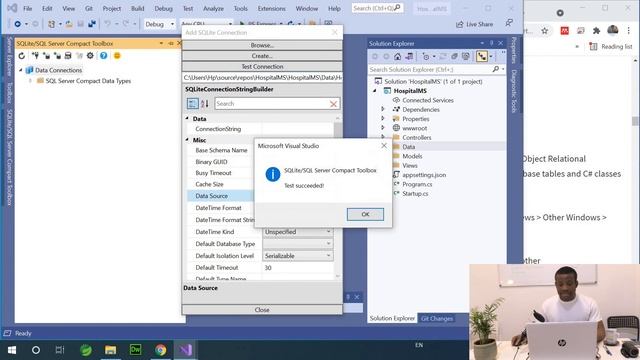Screen dimensions: 640x360
Task: Click the yellow smiley feedback icon
Action: tap(117, 56)
